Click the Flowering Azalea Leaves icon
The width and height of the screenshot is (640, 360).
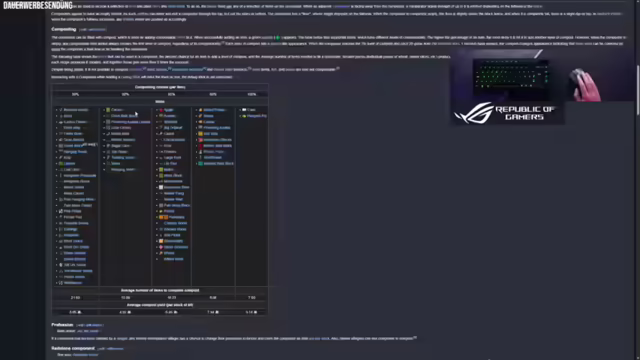[x=108, y=122]
